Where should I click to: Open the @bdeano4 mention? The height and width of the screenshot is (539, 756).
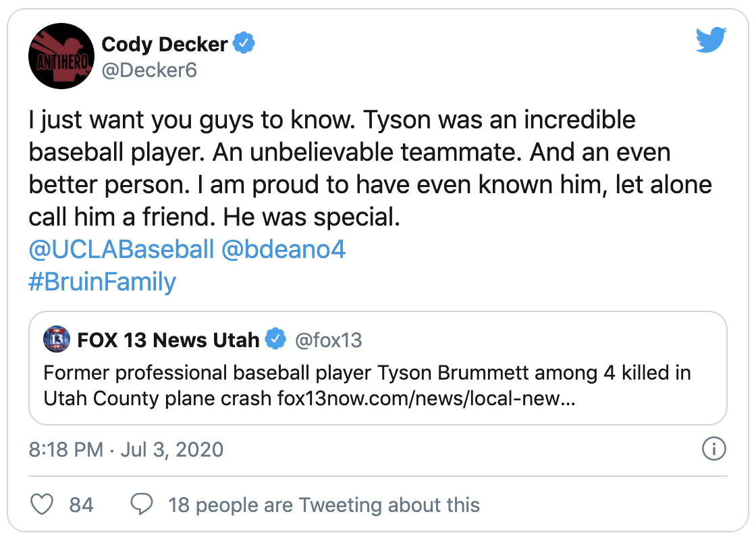[x=286, y=249]
